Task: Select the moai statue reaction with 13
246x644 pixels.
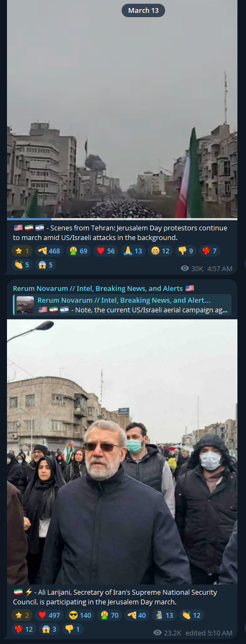Action: coord(164,615)
